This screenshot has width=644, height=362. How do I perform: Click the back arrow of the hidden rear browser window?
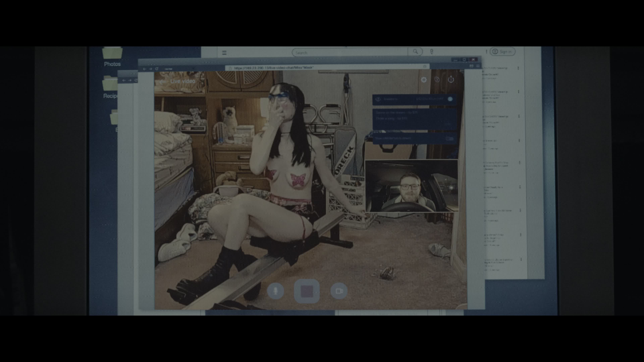point(124,80)
